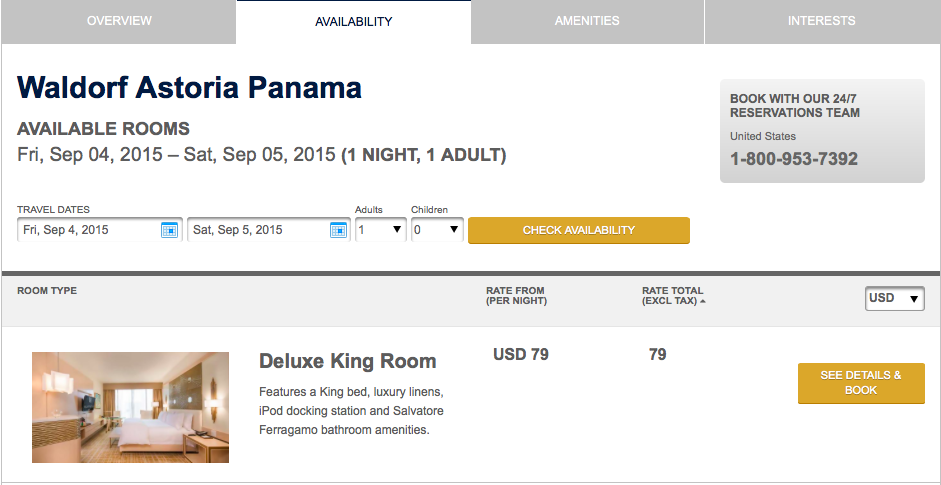Image resolution: width=941 pixels, height=485 pixels.
Task: Click the Waldorf Astoria Panama heading
Action: (189, 88)
